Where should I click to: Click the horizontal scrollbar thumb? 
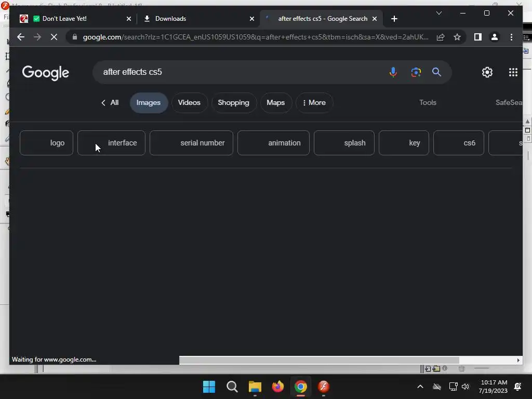tap(319, 360)
